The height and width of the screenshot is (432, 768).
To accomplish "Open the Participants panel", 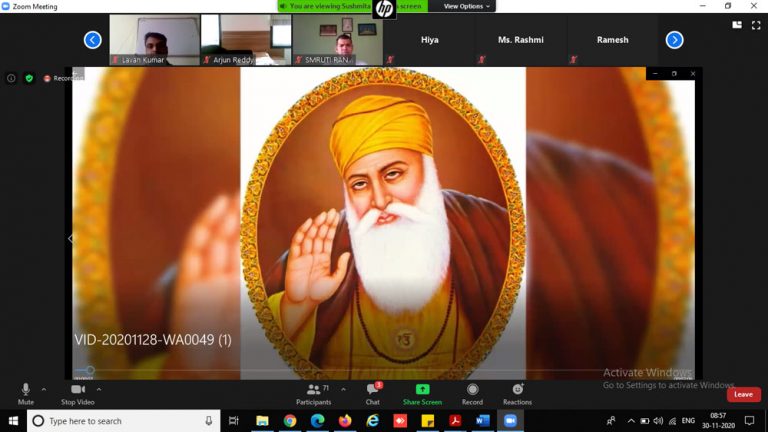I will point(313,394).
